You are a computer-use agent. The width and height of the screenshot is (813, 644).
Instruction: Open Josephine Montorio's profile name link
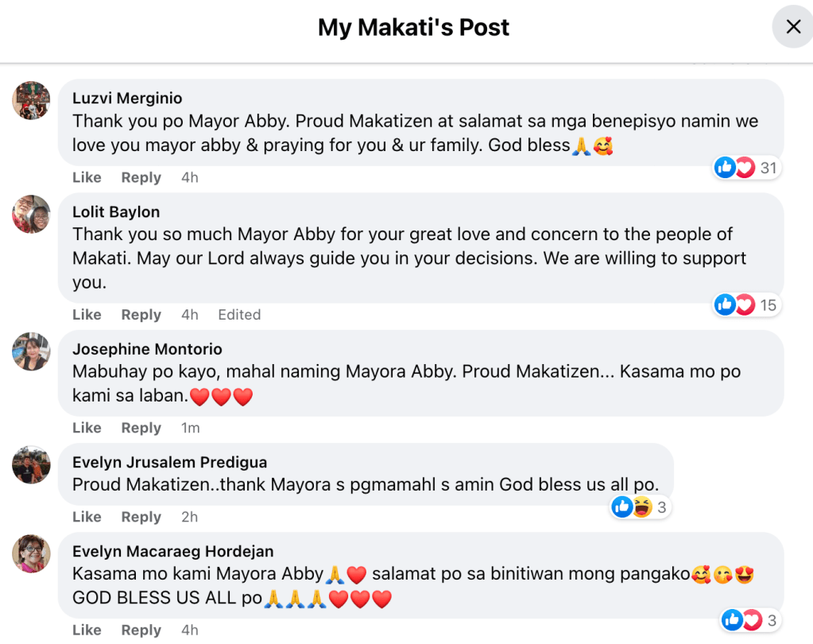[147, 349]
